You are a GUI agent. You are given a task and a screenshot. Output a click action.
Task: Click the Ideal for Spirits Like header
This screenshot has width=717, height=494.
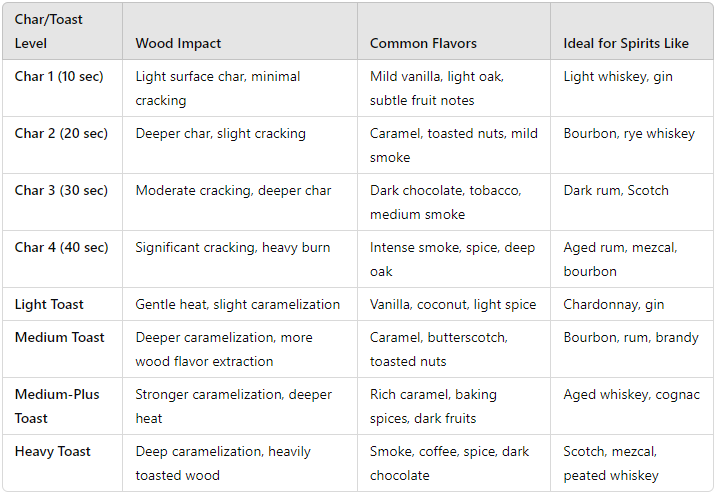626,43
